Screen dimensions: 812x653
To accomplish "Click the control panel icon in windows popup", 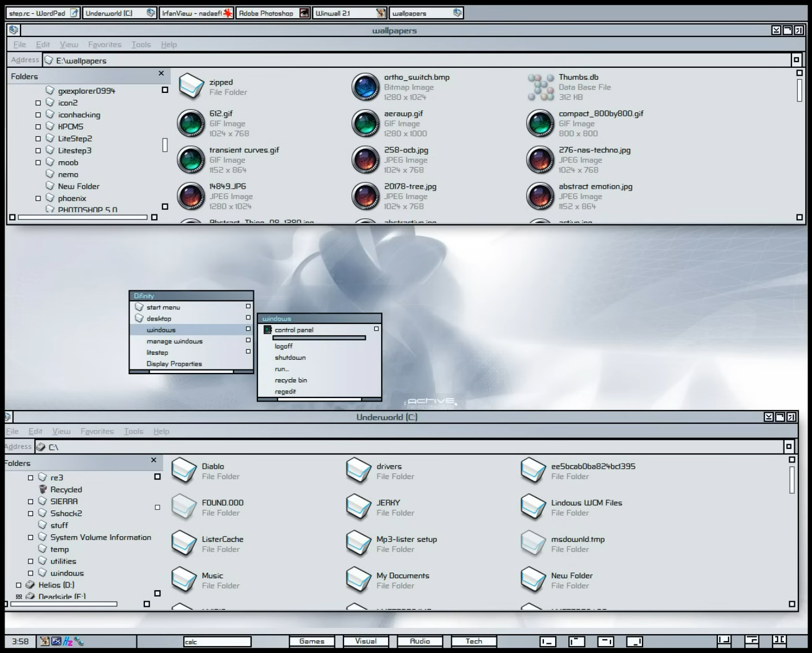I will (x=268, y=330).
